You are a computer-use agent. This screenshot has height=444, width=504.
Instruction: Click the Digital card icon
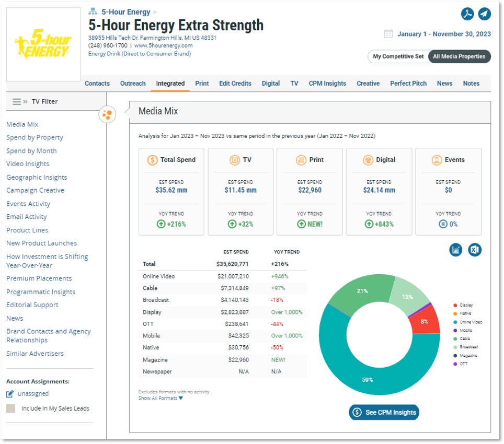coord(368,160)
